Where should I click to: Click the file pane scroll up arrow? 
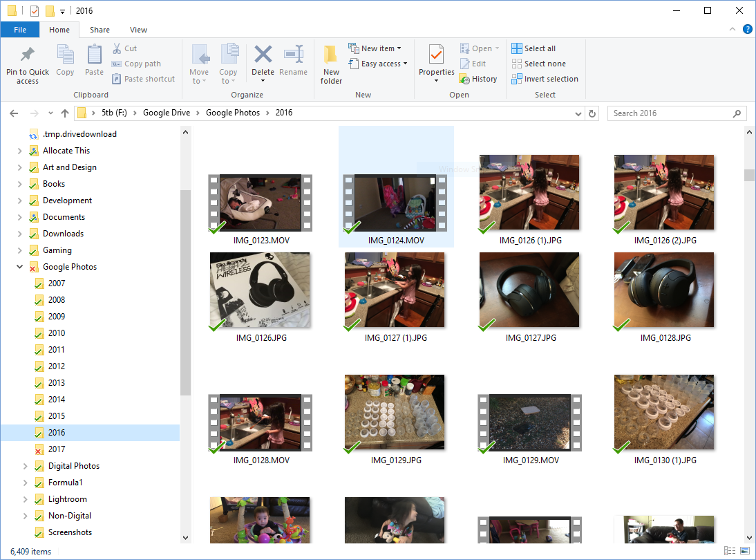pyautogui.click(x=749, y=131)
